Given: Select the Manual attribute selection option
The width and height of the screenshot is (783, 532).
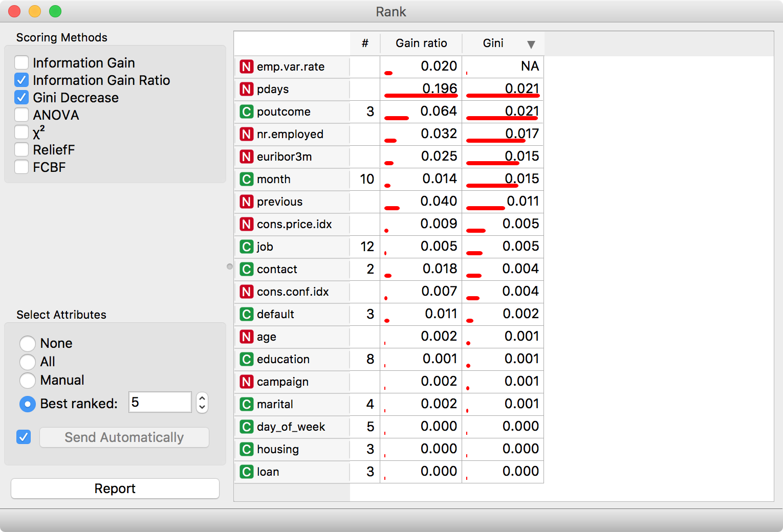Looking at the screenshot, I should pos(28,381).
